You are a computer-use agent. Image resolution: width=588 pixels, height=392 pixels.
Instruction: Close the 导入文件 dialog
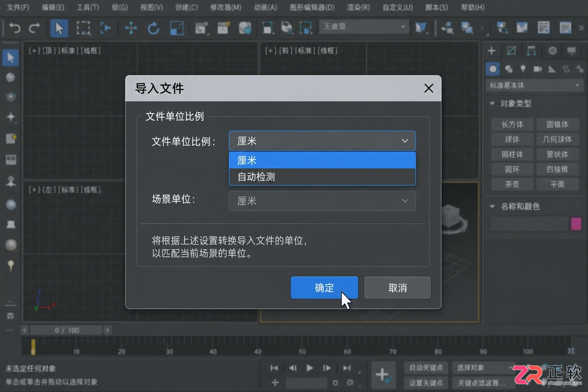pyautogui.click(x=429, y=88)
